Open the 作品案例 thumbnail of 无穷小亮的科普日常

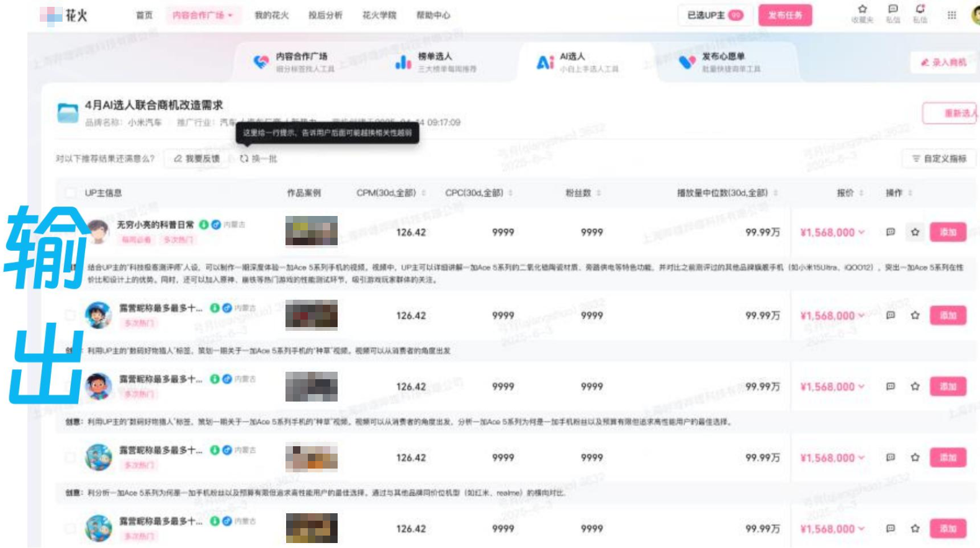[312, 231]
